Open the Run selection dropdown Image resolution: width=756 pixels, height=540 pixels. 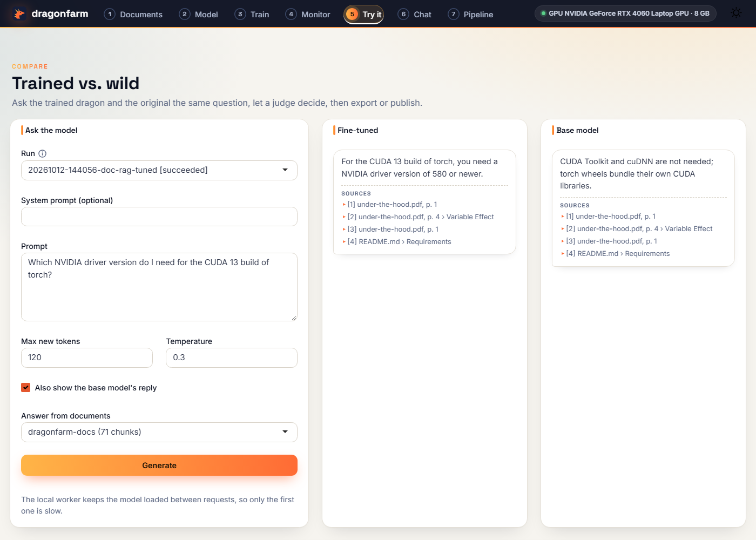[x=159, y=170]
